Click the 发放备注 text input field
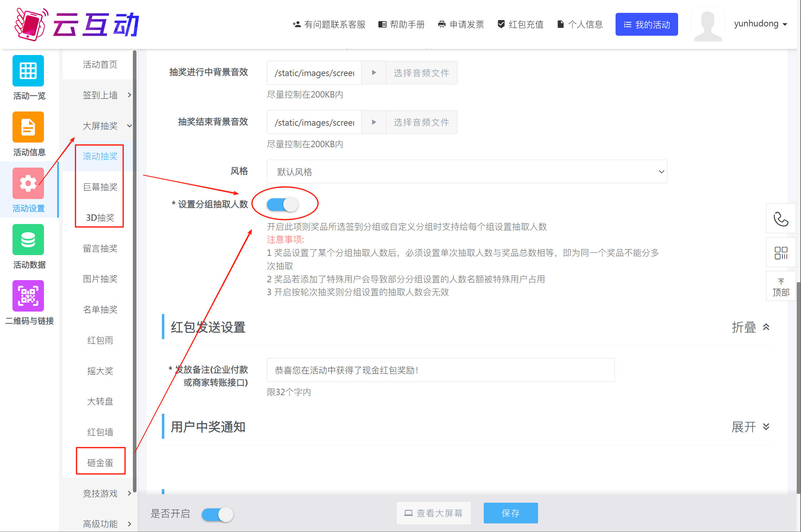801x532 pixels. point(440,370)
